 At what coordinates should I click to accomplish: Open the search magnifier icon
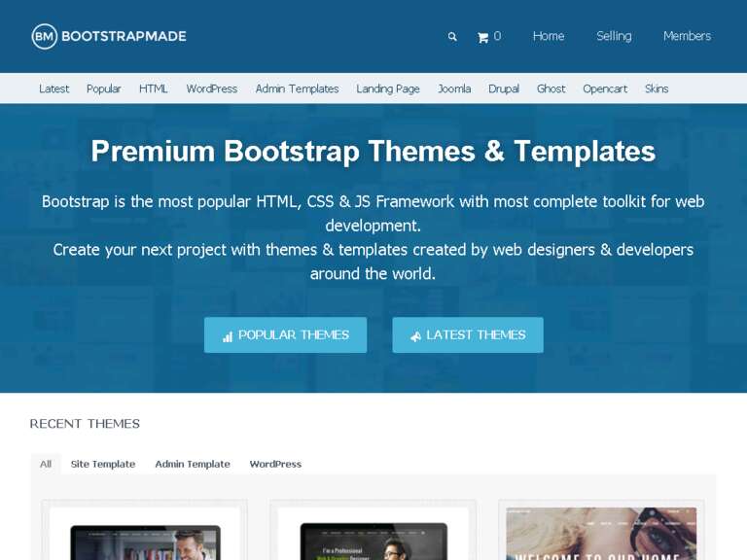(452, 37)
